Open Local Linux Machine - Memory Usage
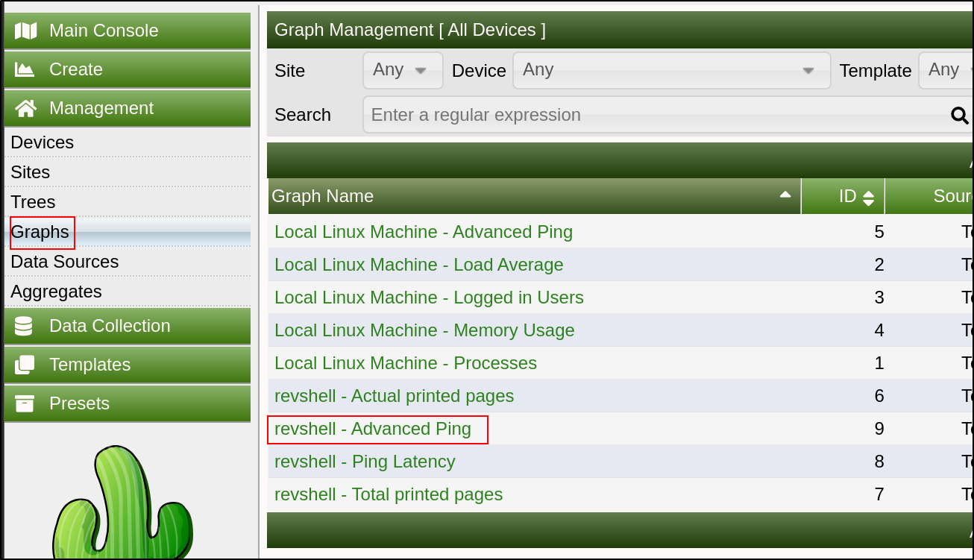This screenshot has height=560, width=974. click(x=424, y=330)
